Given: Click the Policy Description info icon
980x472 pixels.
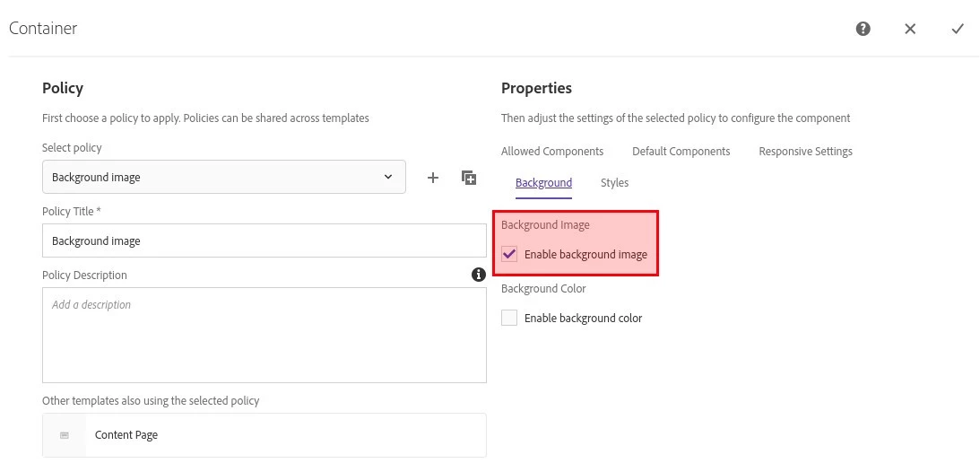Looking at the screenshot, I should (x=479, y=275).
